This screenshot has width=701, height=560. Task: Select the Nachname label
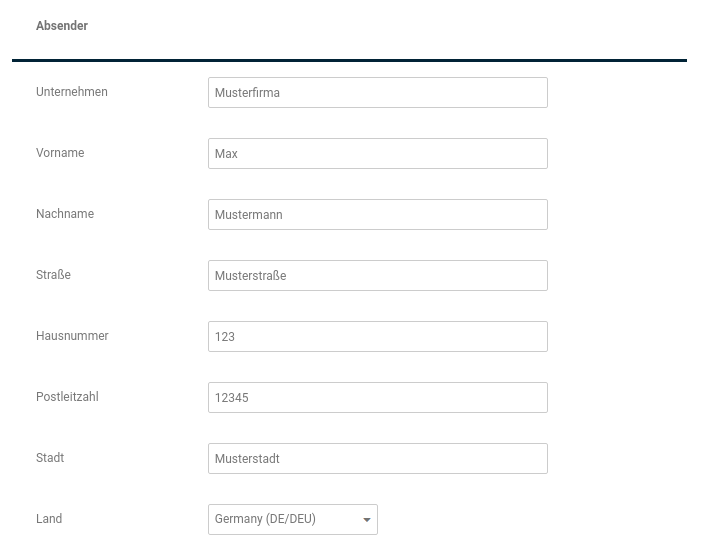point(65,214)
